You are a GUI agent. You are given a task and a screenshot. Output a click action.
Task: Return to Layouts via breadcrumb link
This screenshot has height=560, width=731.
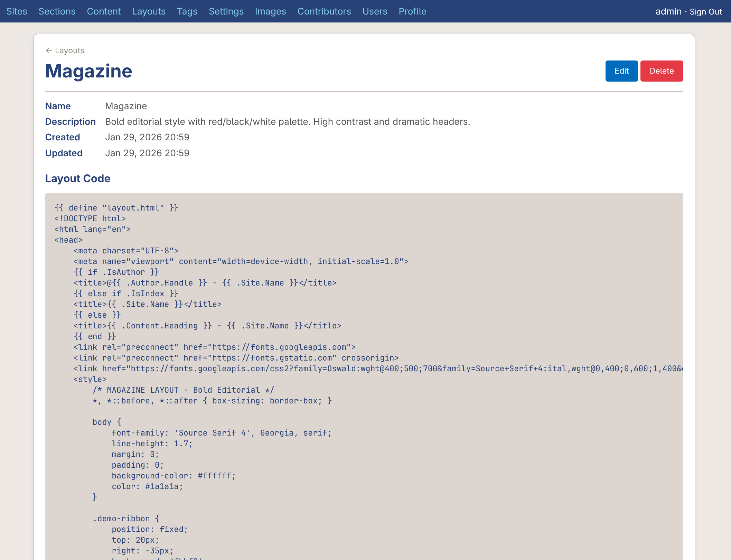coord(69,50)
